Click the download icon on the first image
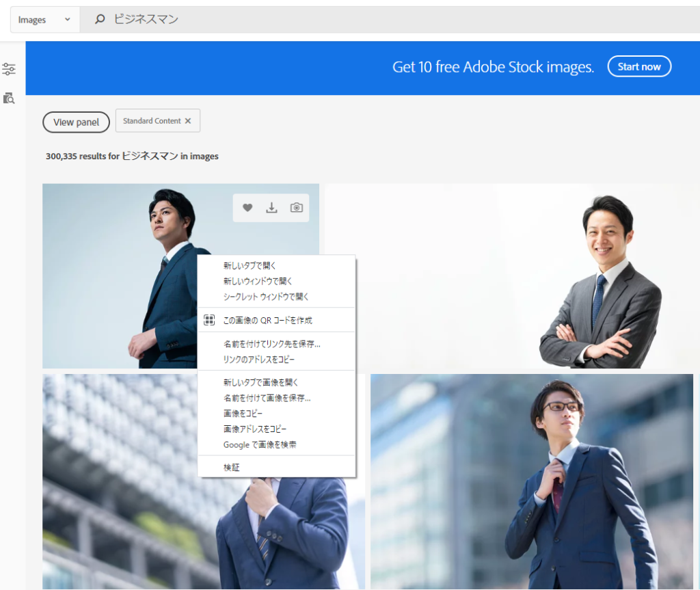The image size is (700, 590). (271, 208)
